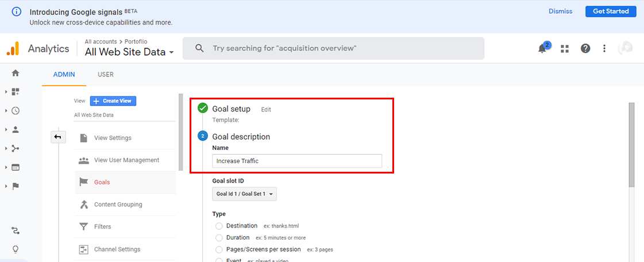Open the three-dot more options menu
Screen dimensions: 644x262
[604, 49]
